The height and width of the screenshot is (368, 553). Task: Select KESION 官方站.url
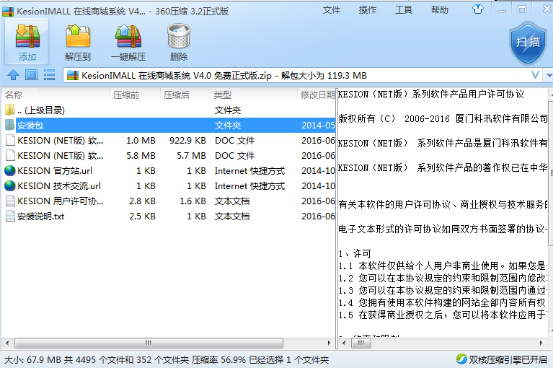[x=169, y=171]
